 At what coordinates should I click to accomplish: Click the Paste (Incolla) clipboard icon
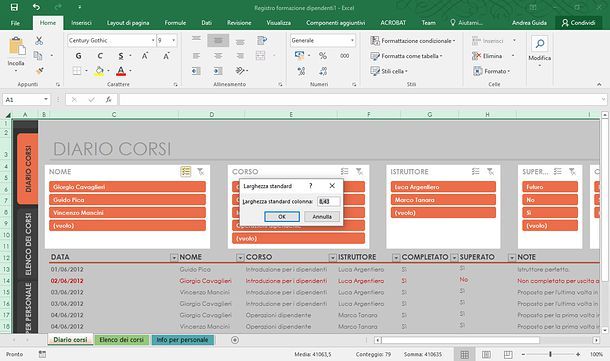[x=17, y=47]
